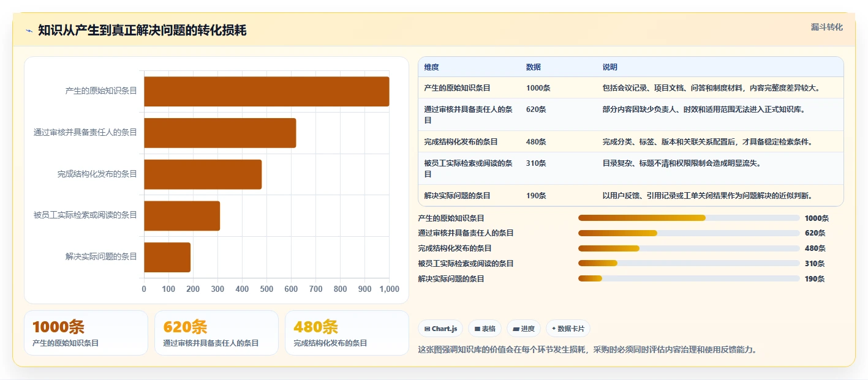868x380 pixels.
Task: Click description starting 以用户反馈
Action: tap(707, 196)
